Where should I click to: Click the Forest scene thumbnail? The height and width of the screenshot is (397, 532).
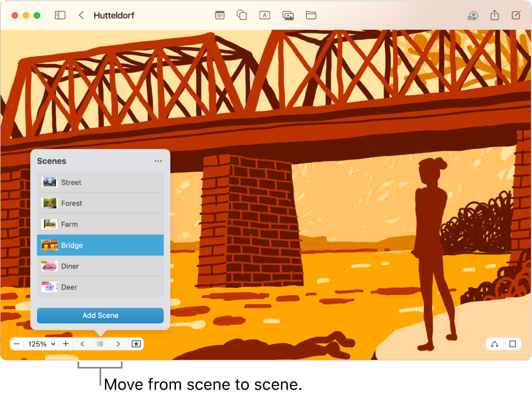click(x=50, y=203)
